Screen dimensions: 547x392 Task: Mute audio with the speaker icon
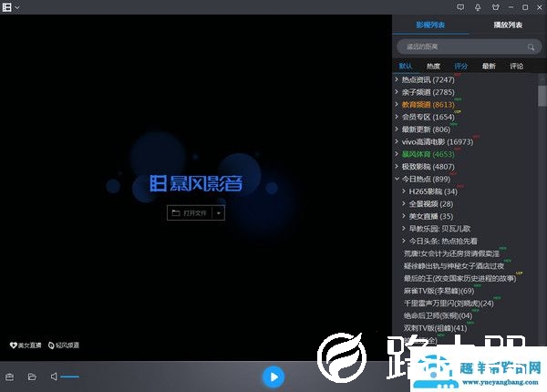[x=54, y=377]
